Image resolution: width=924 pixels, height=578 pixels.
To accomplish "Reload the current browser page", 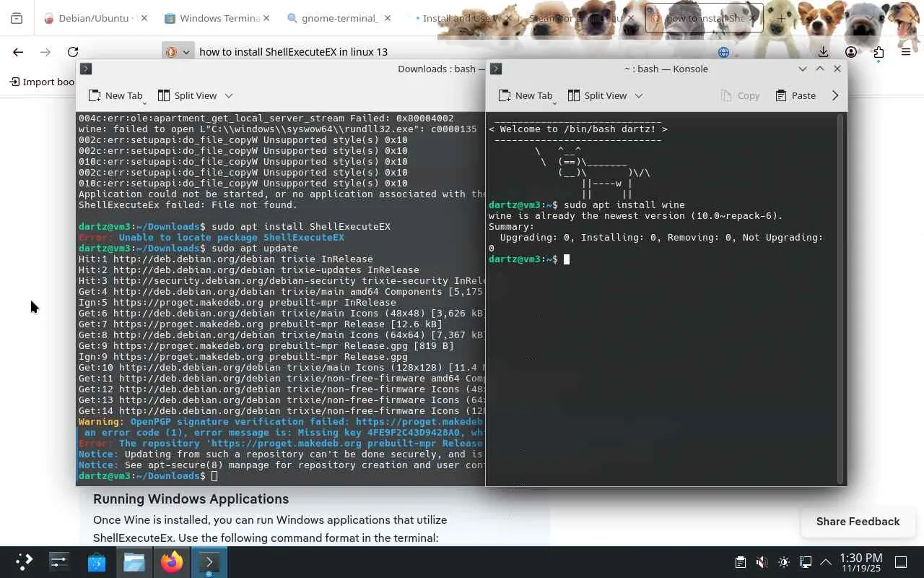I will 73,52.
